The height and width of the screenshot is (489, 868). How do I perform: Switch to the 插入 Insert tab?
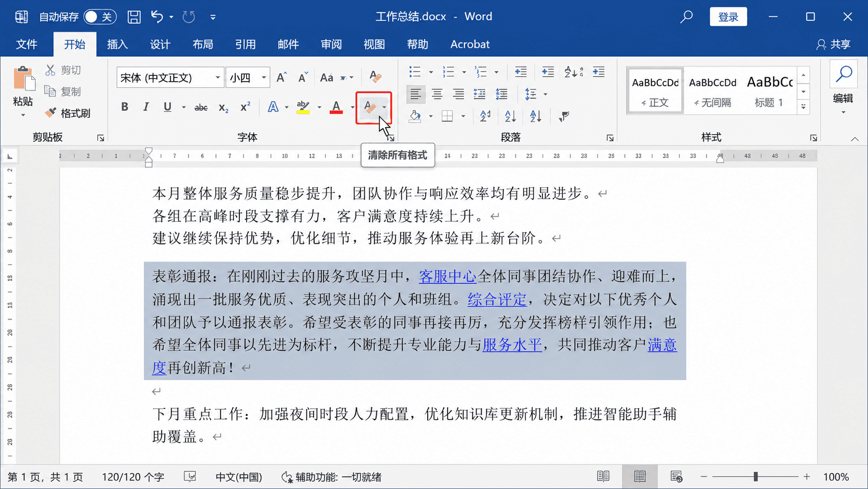click(117, 44)
